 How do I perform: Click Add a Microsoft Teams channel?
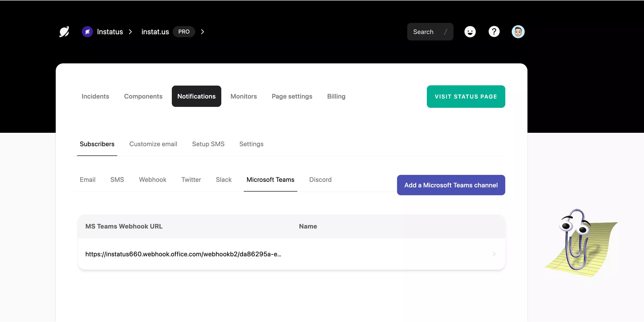coord(451,185)
